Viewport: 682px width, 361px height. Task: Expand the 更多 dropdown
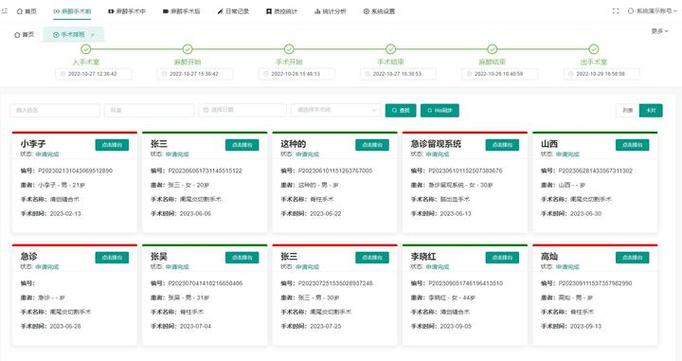(x=660, y=31)
